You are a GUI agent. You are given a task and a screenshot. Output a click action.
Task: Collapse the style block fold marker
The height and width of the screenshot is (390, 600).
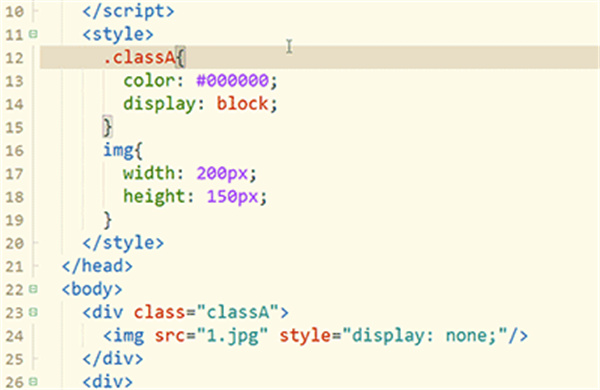point(33,34)
